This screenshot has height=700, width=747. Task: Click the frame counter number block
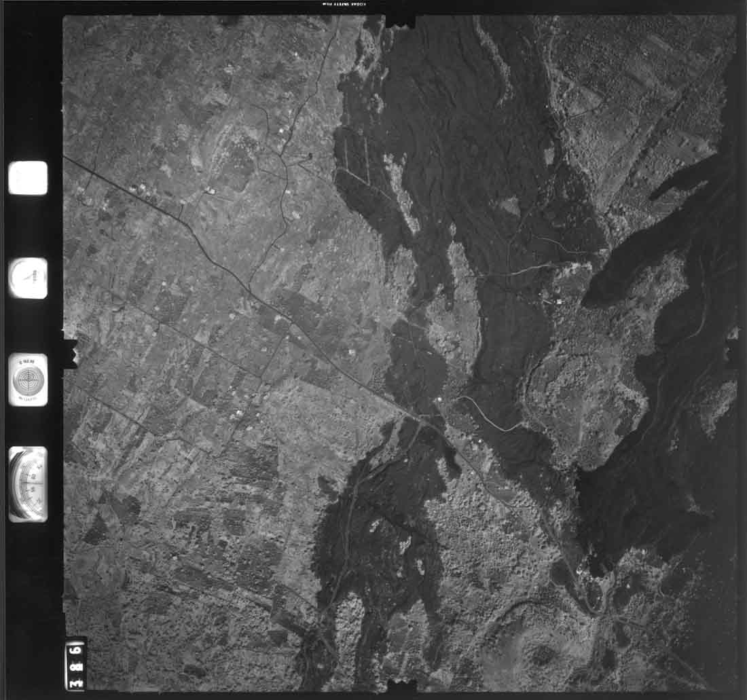click(75, 663)
